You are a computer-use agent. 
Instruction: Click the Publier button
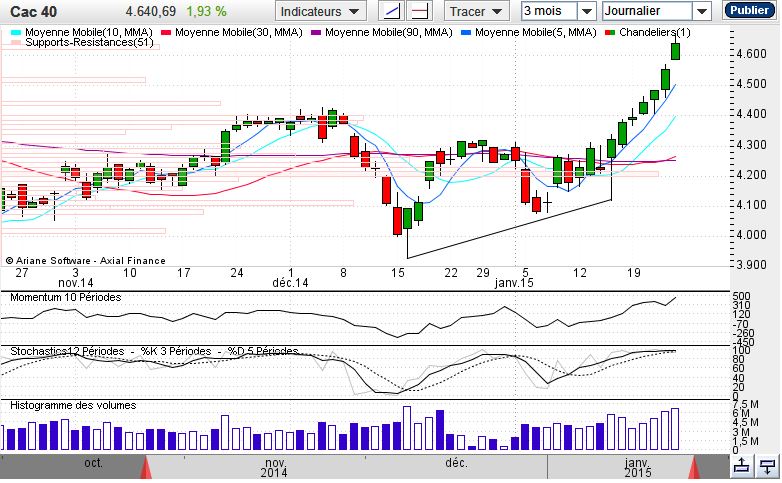(749, 10)
